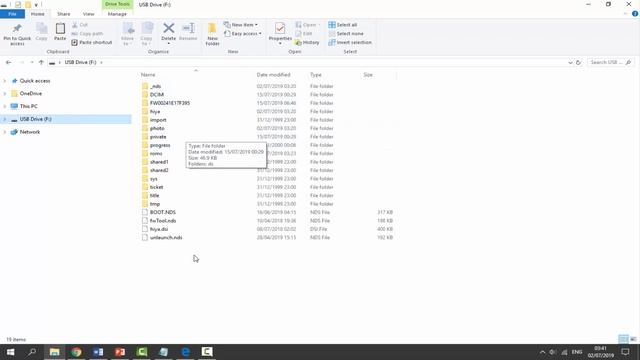This screenshot has height=360, width=640.
Task: Expand Quick access tree node
Action: point(5,81)
